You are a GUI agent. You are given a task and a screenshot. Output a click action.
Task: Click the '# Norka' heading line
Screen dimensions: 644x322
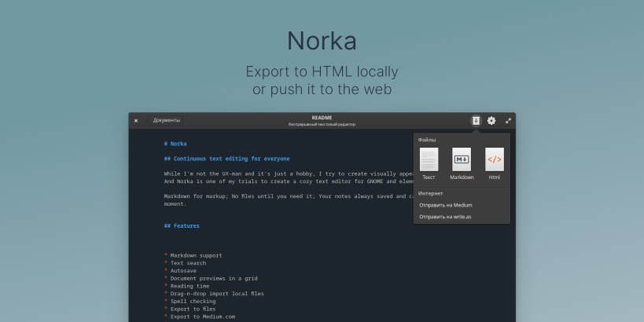point(175,144)
